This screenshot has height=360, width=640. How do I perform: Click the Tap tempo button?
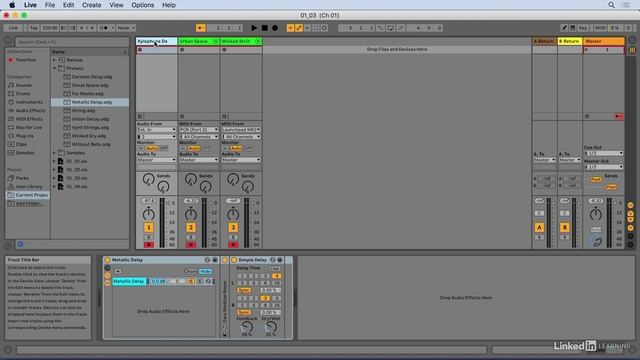point(34,28)
